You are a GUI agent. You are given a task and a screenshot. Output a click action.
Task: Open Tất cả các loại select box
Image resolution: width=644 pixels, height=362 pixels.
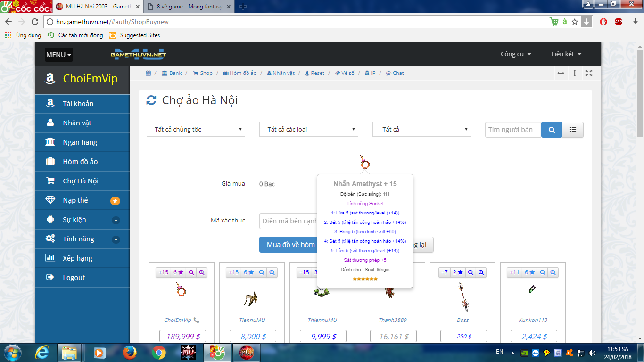pos(309,129)
